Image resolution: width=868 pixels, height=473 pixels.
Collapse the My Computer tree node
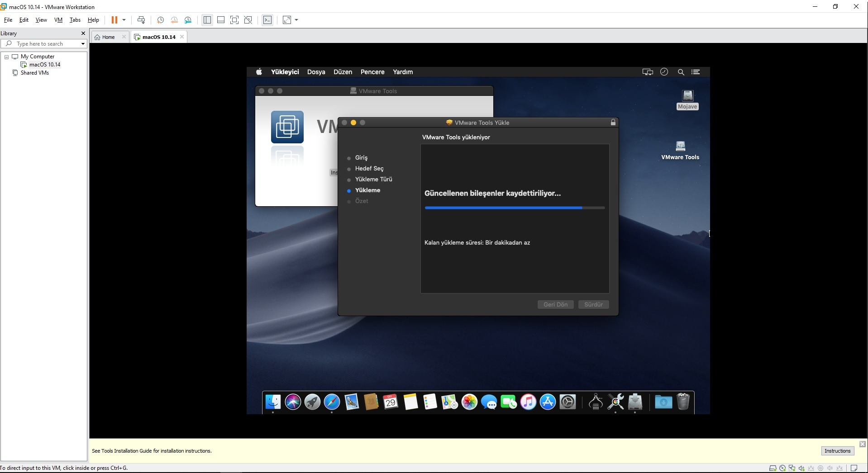pyautogui.click(x=7, y=57)
